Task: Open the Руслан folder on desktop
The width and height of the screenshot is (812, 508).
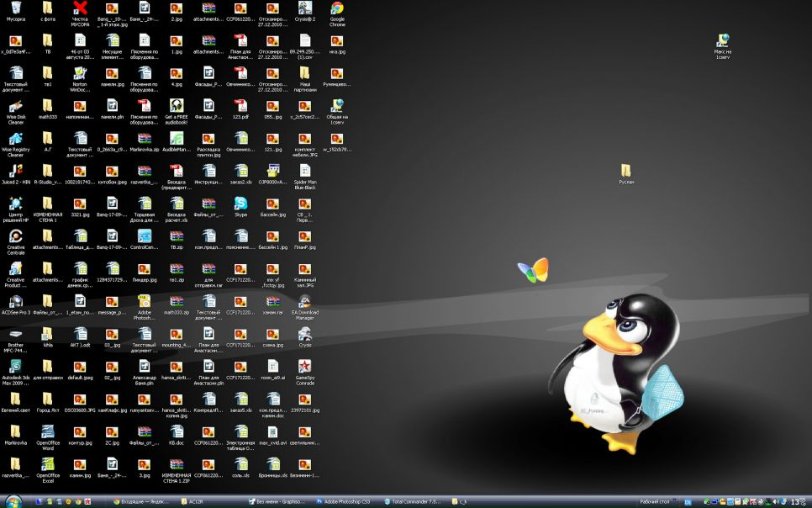Action: coord(626,173)
